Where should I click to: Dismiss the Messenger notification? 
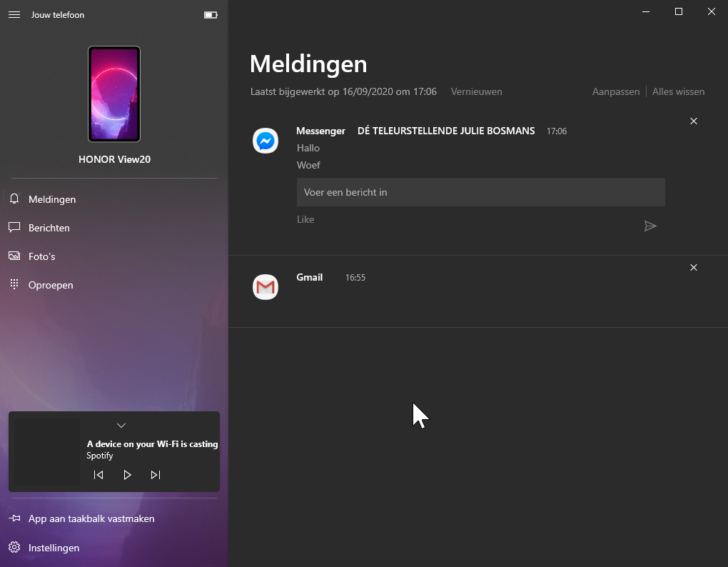click(x=694, y=121)
